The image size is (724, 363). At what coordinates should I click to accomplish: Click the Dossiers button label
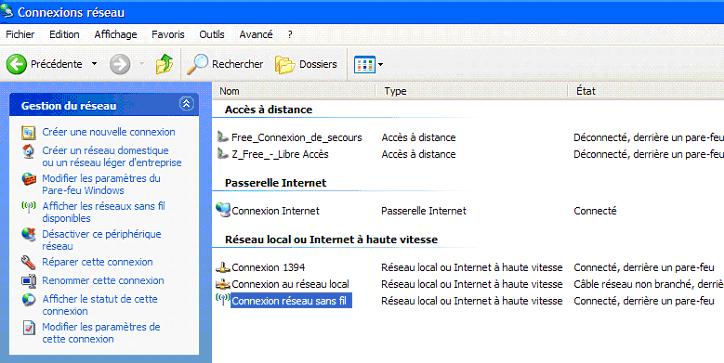pos(318,64)
